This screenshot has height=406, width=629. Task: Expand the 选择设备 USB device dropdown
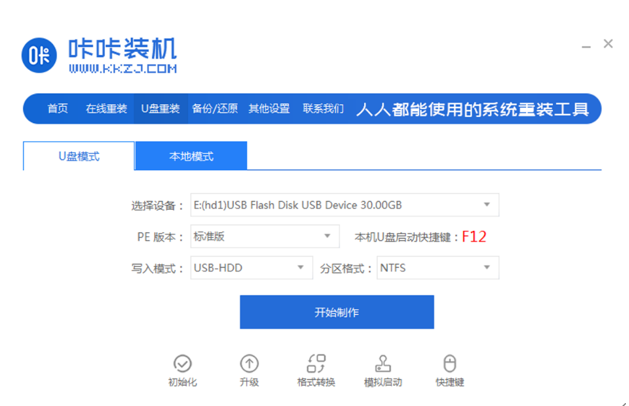345,205
